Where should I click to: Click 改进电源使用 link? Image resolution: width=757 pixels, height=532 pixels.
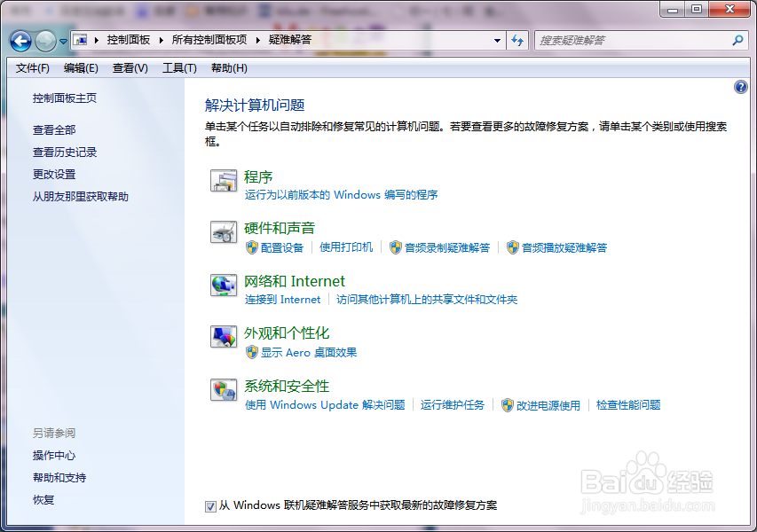(548, 405)
